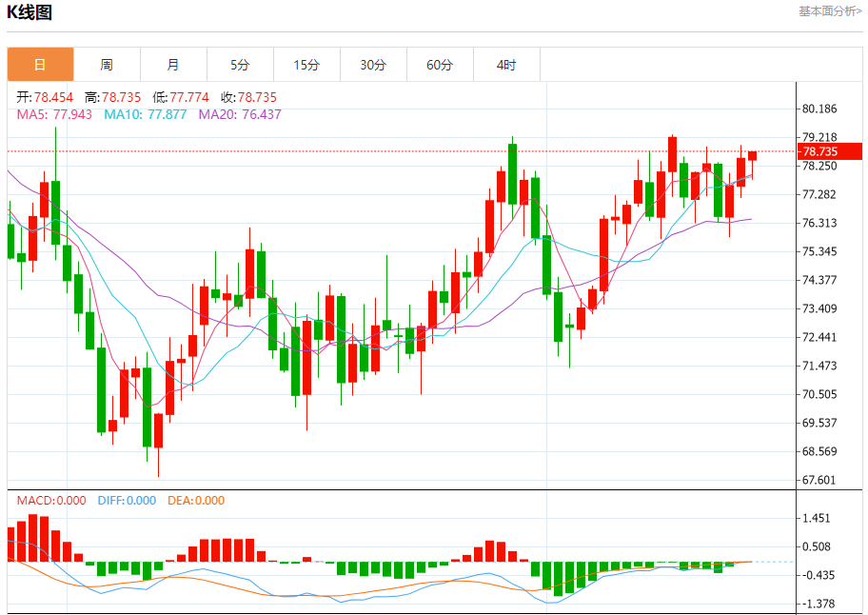
Task: Click the 80.186 price axis label
Action: coord(819,109)
